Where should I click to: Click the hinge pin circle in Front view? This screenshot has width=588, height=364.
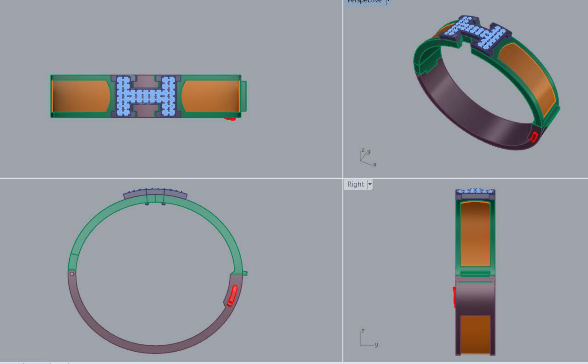(x=72, y=274)
